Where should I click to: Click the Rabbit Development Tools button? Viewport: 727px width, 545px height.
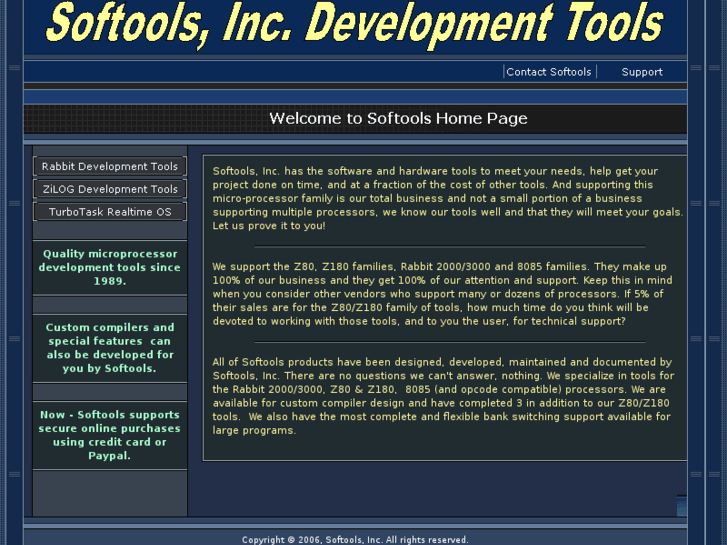click(110, 166)
